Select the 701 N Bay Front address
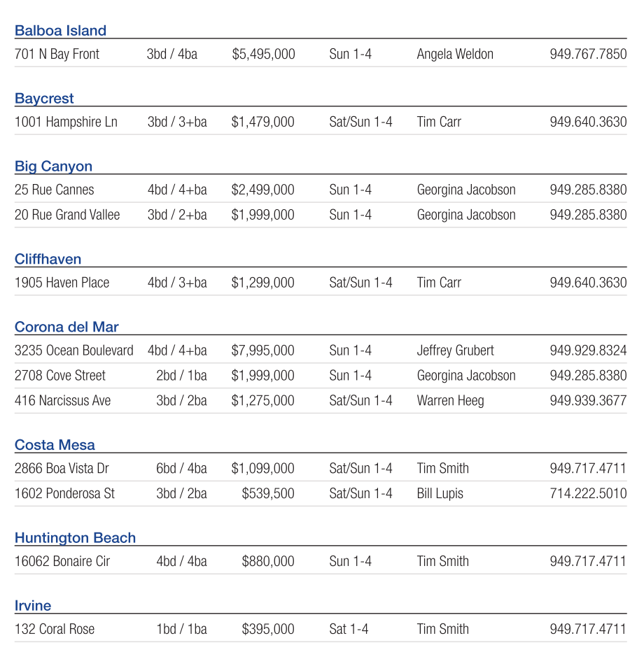This screenshot has height=650, width=644. 57,55
